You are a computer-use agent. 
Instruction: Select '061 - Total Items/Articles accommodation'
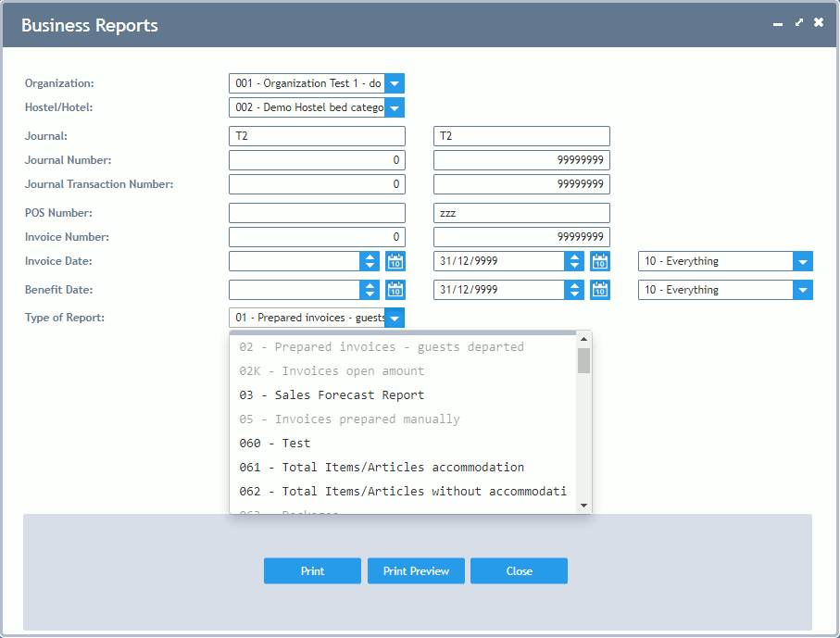click(x=403, y=468)
